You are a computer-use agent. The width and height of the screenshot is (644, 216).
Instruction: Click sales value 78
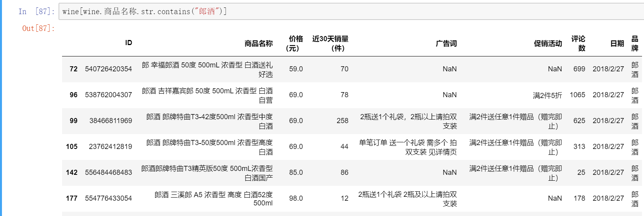pyautogui.click(x=344, y=95)
